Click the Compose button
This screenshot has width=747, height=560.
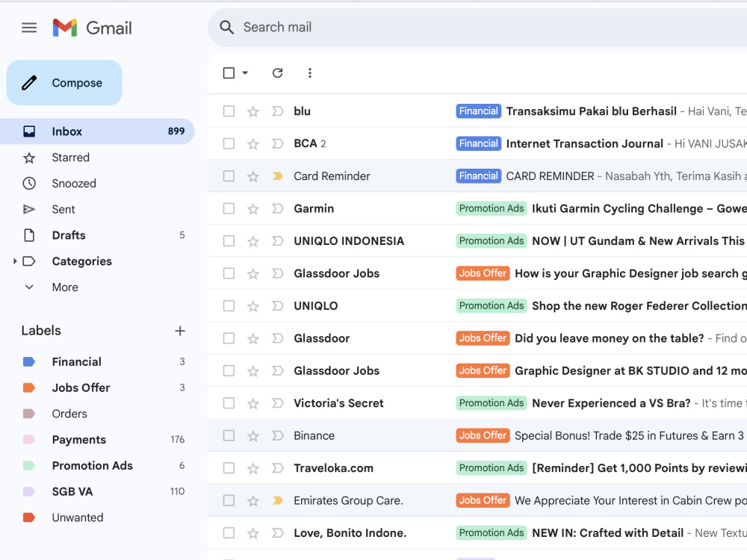(x=64, y=83)
